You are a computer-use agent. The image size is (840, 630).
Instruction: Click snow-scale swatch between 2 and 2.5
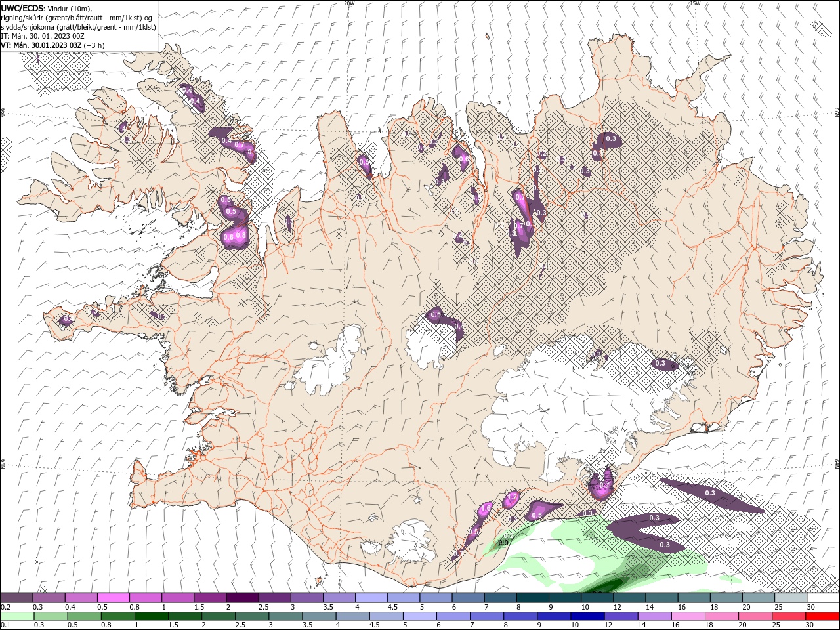(242, 598)
